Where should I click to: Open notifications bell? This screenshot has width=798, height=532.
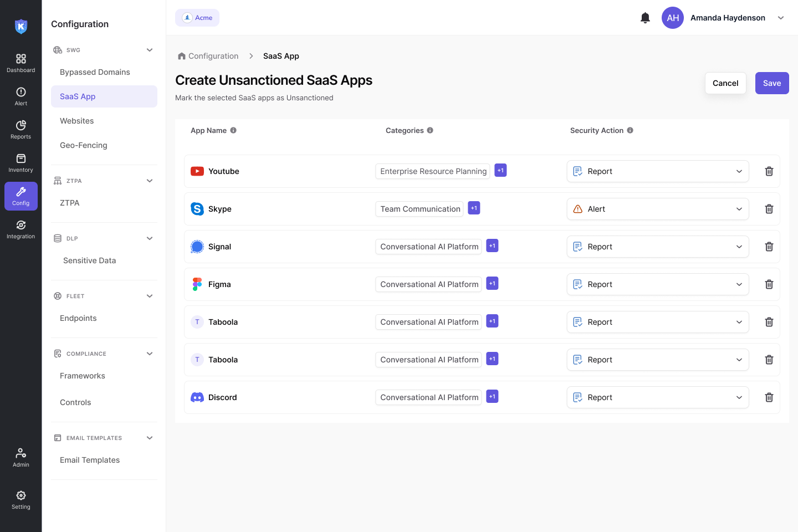pos(645,18)
